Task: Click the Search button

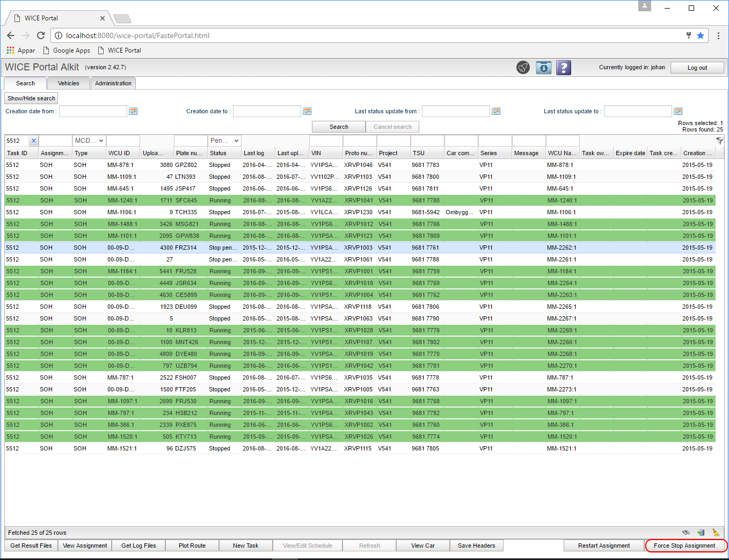Action: click(339, 127)
